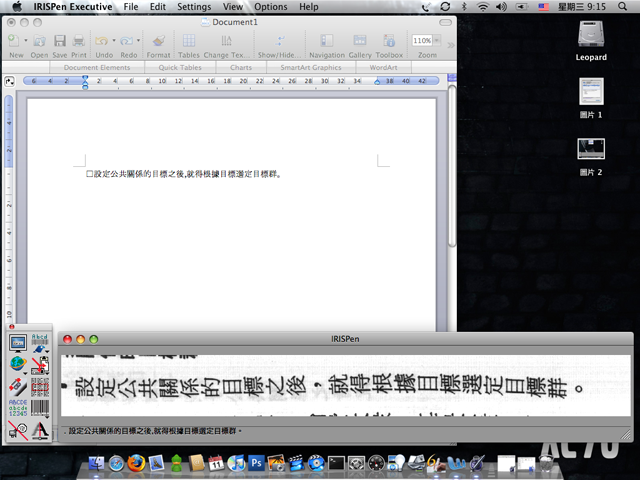
Task: Click the volume icon in menu bar
Action: [501, 7]
